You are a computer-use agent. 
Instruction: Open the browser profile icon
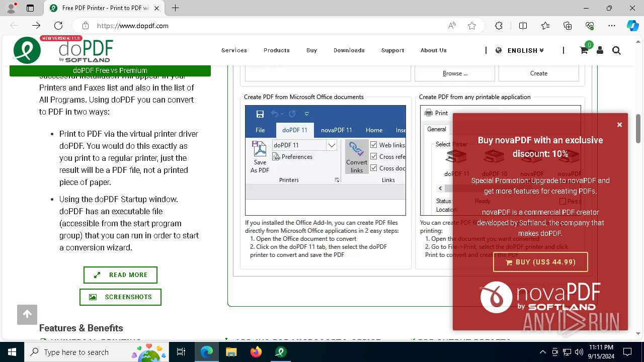tap(11, 8)
